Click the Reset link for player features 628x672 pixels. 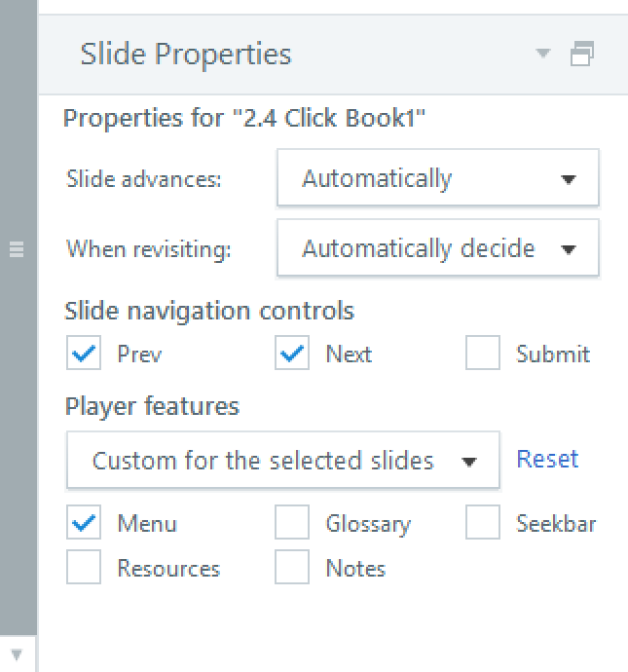(547, 459)
